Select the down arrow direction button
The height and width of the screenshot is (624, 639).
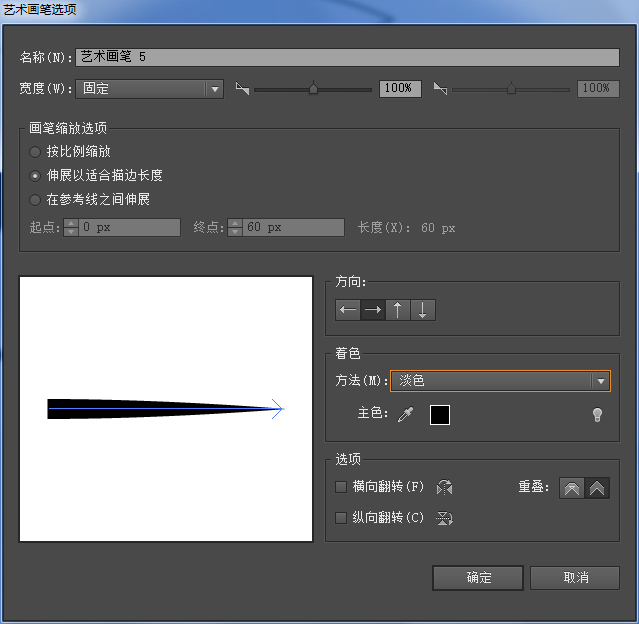(423, 310)
